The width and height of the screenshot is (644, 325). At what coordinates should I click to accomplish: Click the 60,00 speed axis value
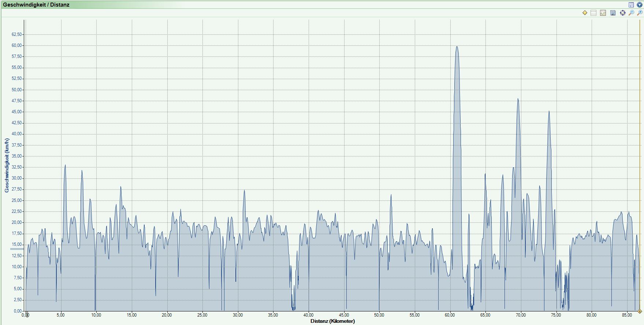tap(17, 45)
